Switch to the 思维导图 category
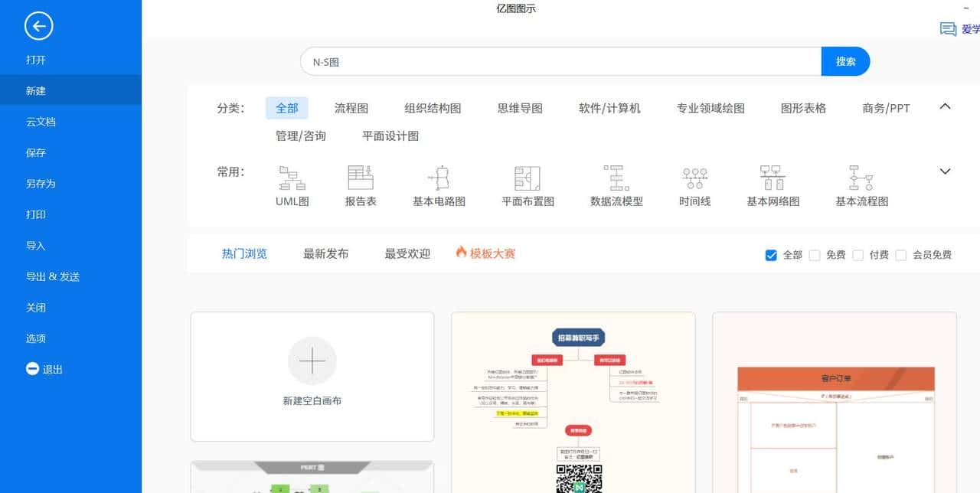This screenshot has width=980, height=493. [x=519, y=108]
